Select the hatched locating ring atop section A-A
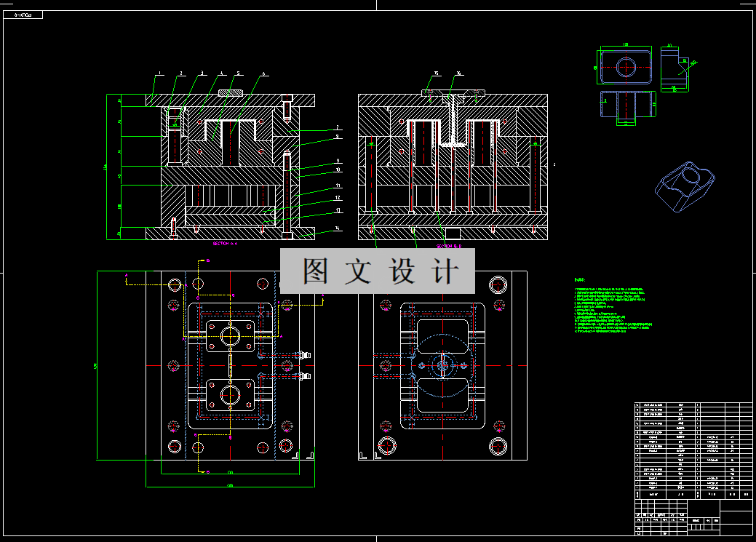Screen dimensions: 756x542 tap(231, 92)
